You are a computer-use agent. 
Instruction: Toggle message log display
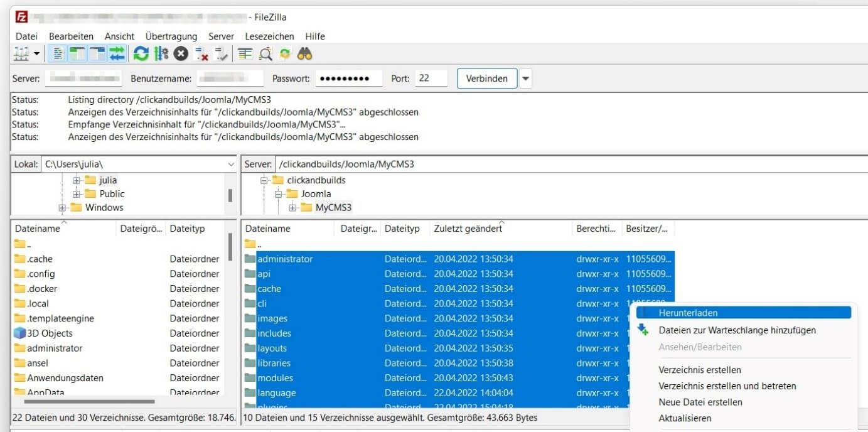(57, 54)
